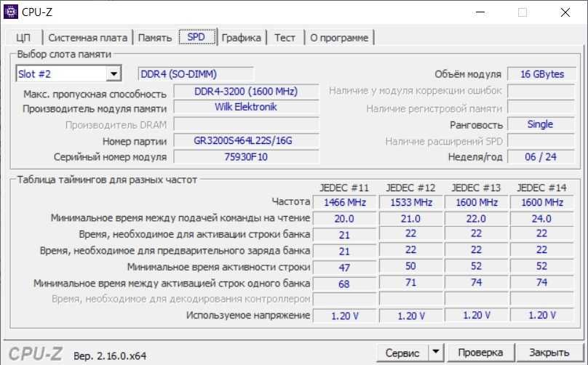Click the Ранговость label
This screenshot has height=365, width=588.
tap(476, 125)
